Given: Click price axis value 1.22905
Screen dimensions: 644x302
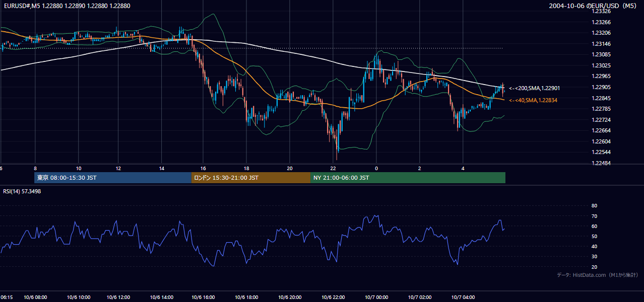Looking at the screenshot, I should pos(601,87).
